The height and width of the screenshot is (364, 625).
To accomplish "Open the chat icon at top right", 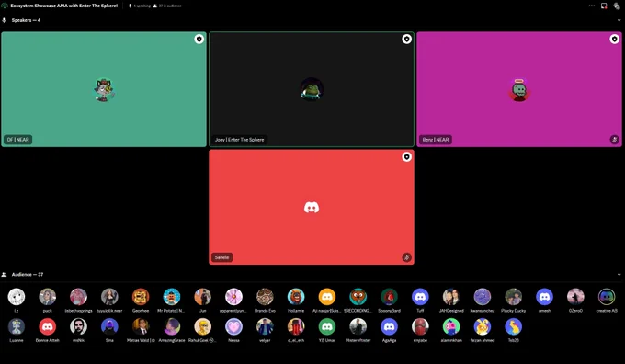I will click(x=617, y=6).
